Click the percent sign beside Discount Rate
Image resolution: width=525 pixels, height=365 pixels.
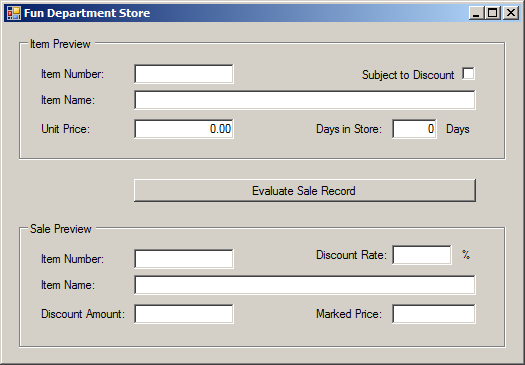tap(466, 255)
